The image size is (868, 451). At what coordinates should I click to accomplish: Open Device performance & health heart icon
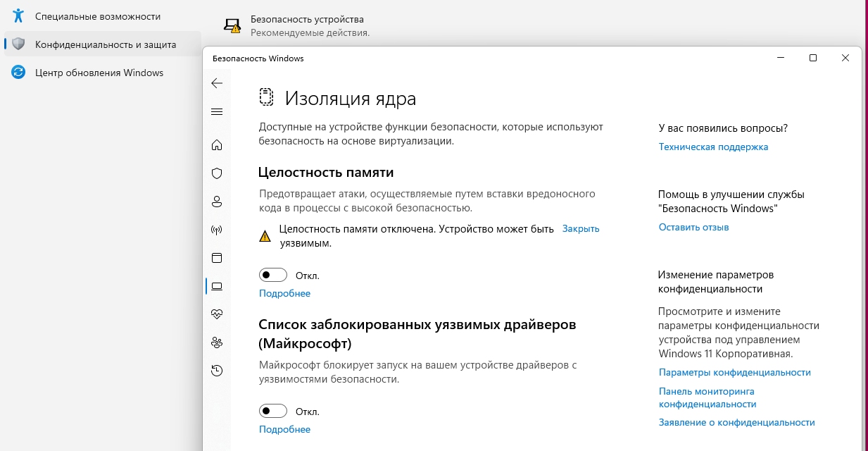(x=217, y=314)
